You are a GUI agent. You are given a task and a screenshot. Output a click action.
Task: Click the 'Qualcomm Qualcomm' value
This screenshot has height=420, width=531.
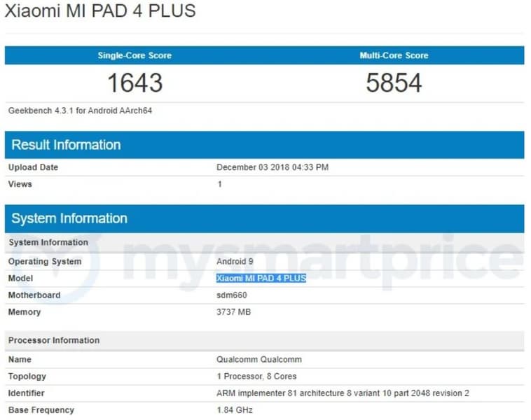pos(259,359)
